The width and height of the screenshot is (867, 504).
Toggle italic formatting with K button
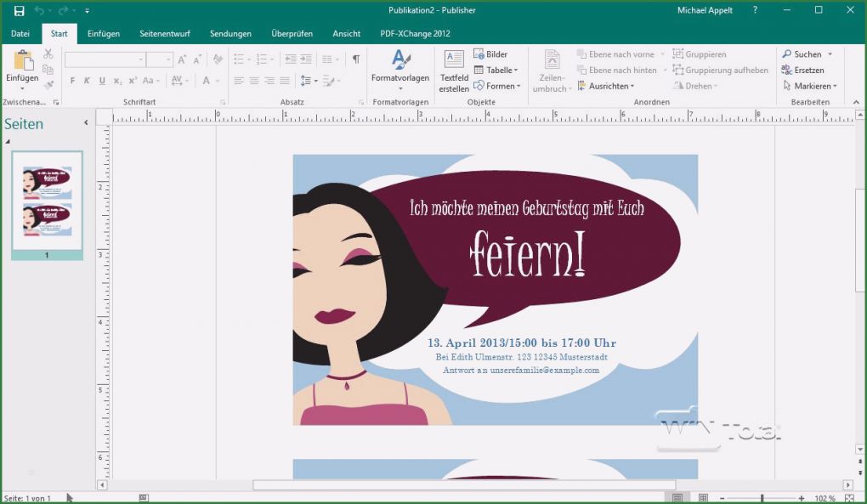(x=87, y=79)
